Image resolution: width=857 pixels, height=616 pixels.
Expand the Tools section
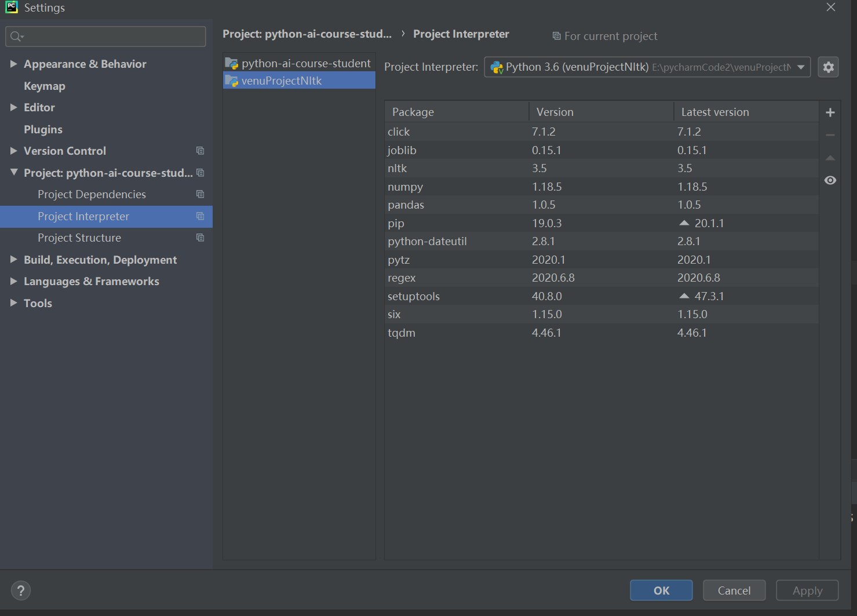coord(13,303)
